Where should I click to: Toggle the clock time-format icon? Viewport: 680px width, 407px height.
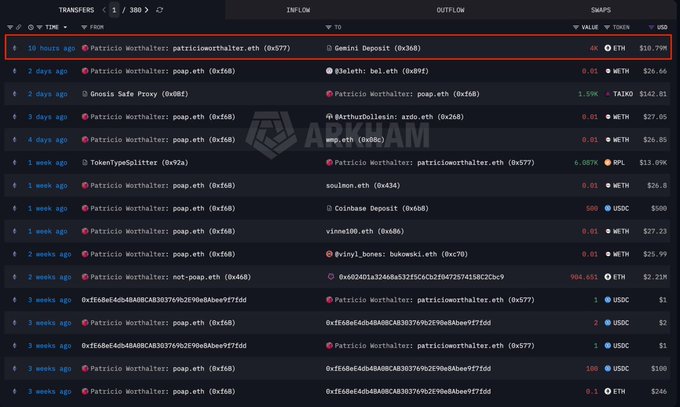(31, 27)
